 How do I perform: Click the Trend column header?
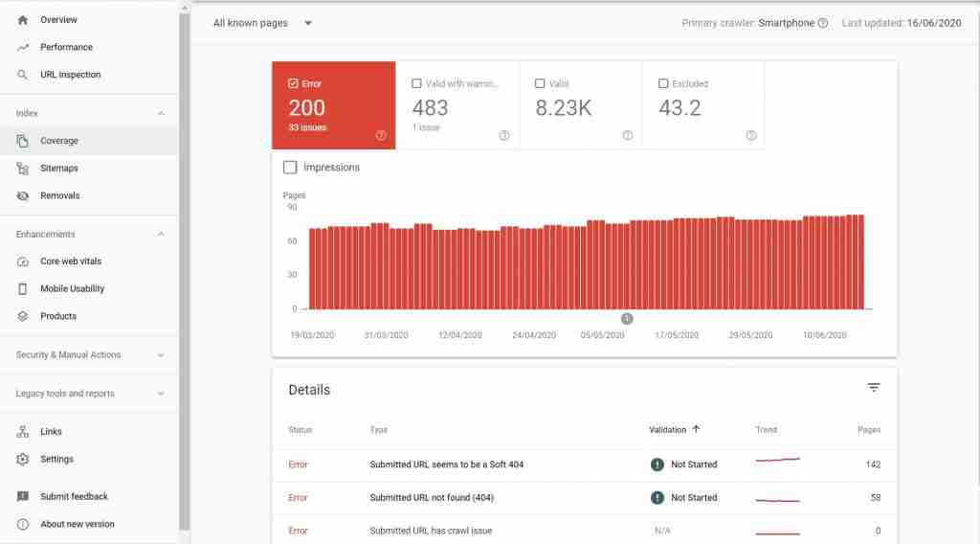click(x=767, y=430)
